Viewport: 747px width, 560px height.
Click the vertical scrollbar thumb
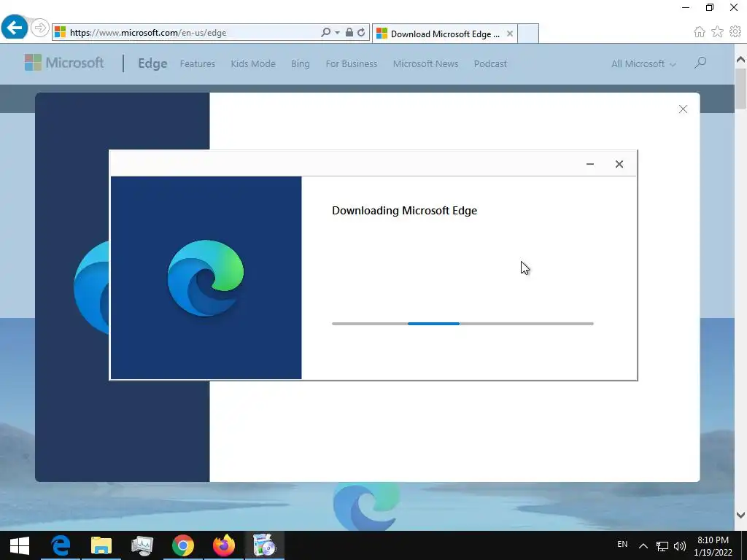(740, 88)
